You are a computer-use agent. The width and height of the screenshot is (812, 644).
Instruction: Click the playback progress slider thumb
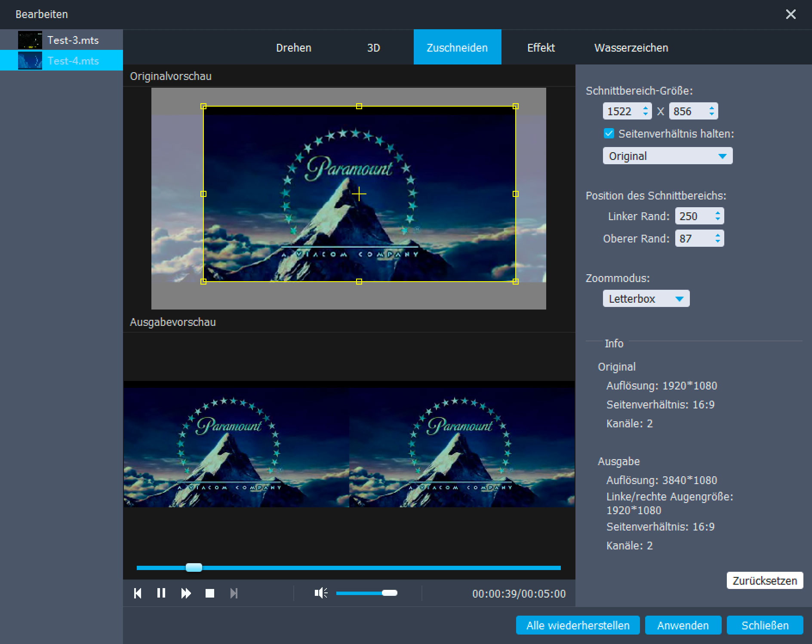click(194, 567)
